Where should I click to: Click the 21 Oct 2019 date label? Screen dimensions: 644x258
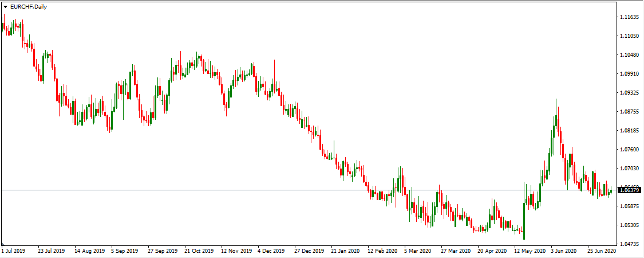[199, 251]
